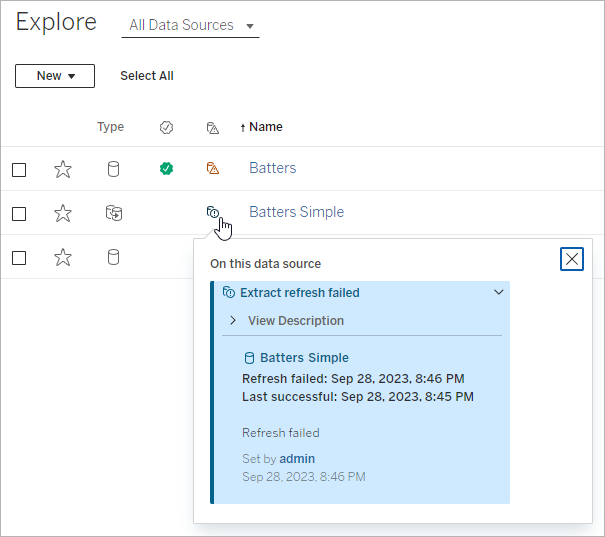Tick the third row checkbox

(19, 257)
